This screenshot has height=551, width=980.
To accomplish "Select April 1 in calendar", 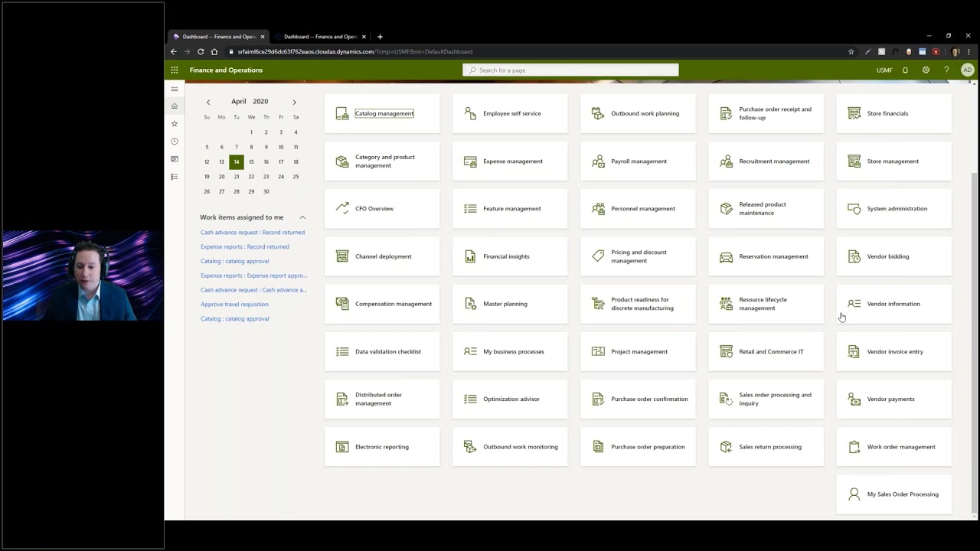I will (x=251, y=132).
